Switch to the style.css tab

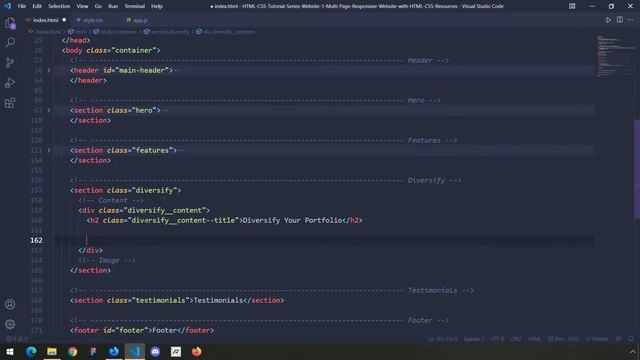tap(93, 20)
